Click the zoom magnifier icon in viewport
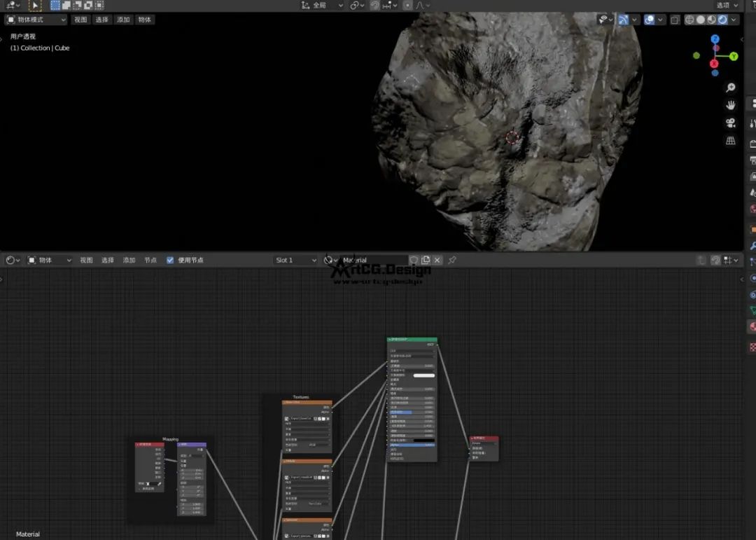Image resolution: width=756 pixels, height=540 pixels. [731, 88]
